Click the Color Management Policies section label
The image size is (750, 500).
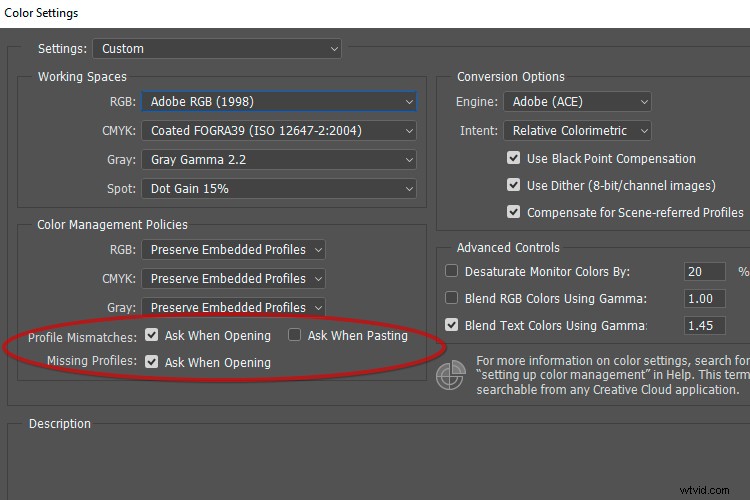click(112, 224)
